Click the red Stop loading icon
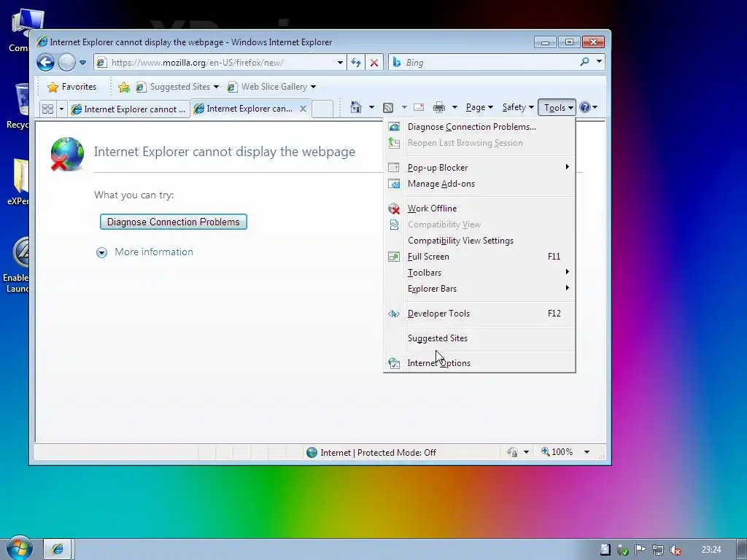Viewport: 747px width, 560px height. [x=374, y=63]
